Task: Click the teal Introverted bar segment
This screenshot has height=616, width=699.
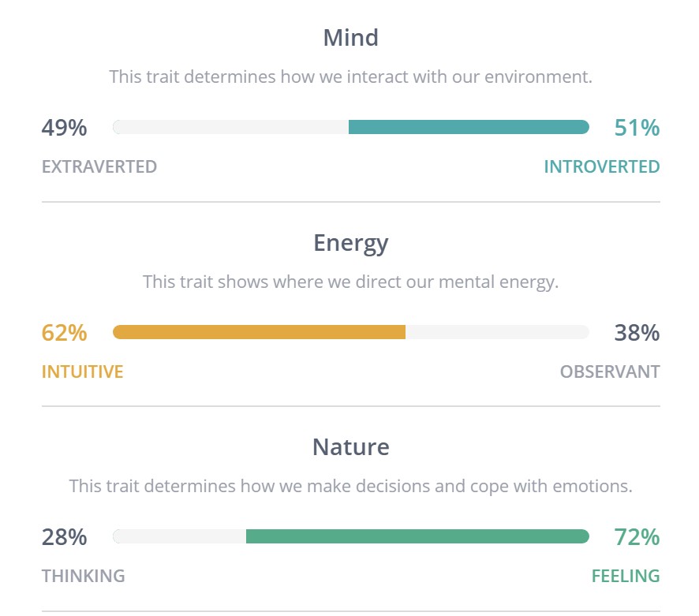Action: [469, 127]
